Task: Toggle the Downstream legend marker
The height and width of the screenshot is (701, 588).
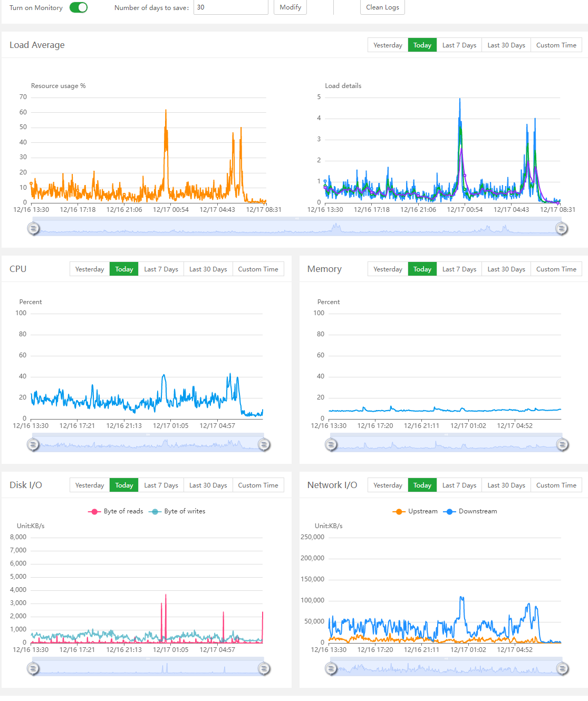Action: (x=450, y=511)
